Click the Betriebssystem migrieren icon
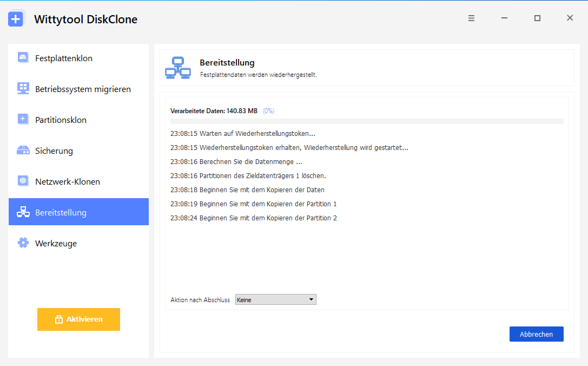Screen dimensions: 588x366 tap(23, 89)
